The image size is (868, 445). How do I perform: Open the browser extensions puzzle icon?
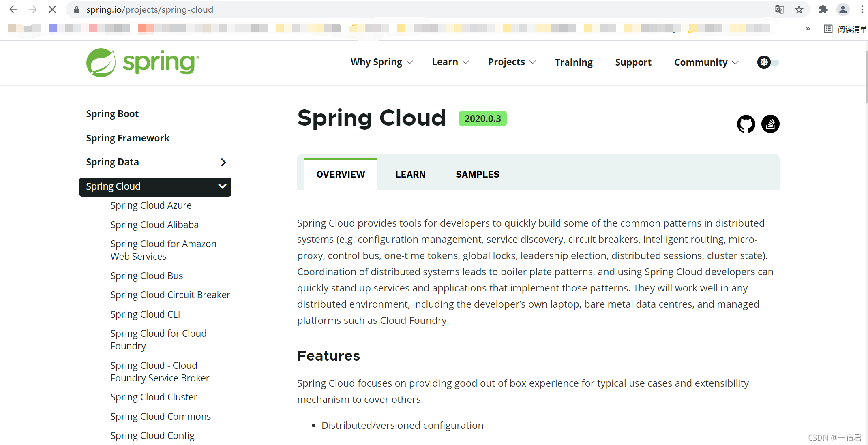click(823, 9)
